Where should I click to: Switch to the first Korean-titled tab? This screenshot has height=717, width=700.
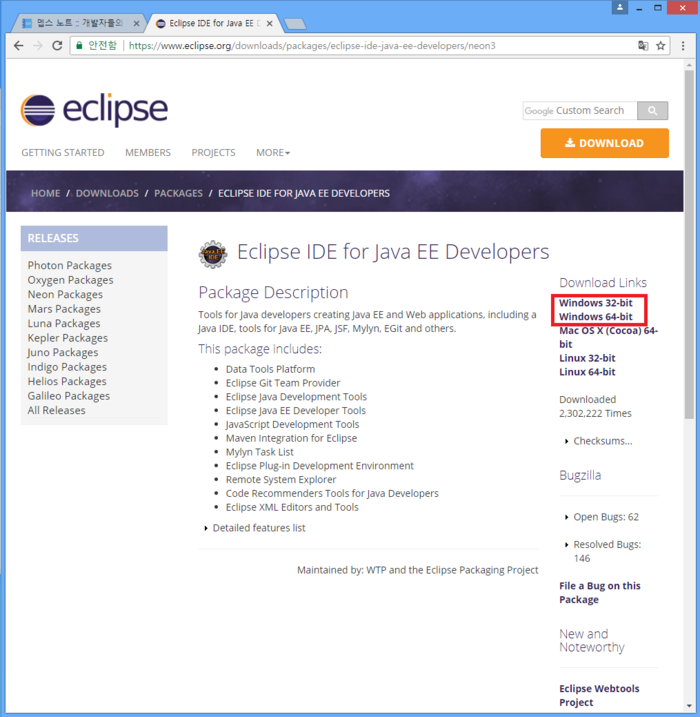(78, 23)
